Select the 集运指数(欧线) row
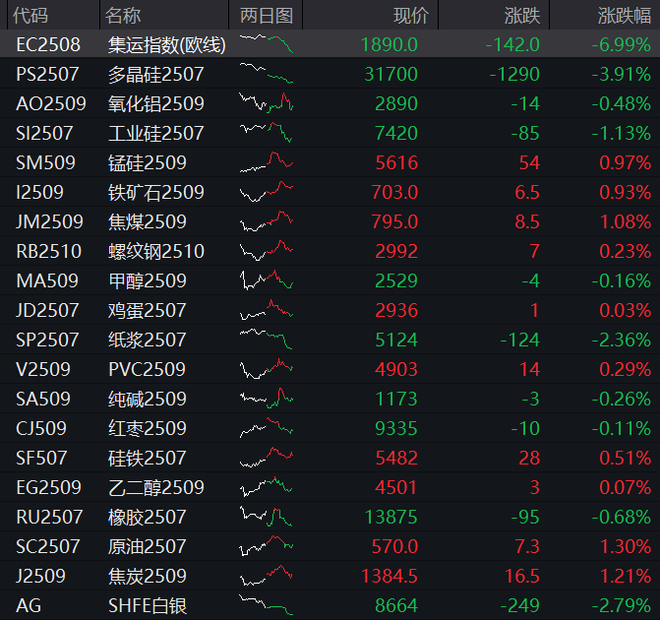This screenshot has height=620, width=660. pyautogui.click(x=330, y=44)
